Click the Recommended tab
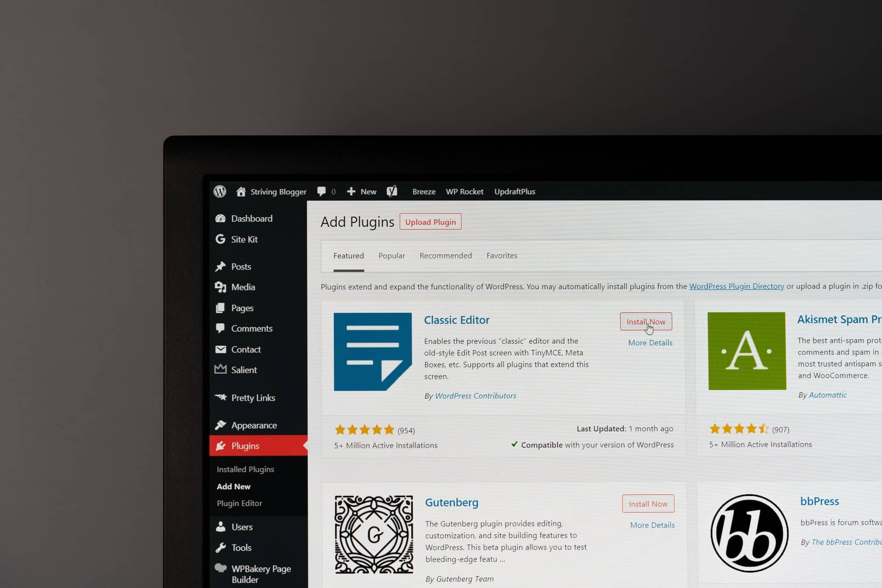Image resolution: width=882 pixels, height=588 pixels. (445, 255)
